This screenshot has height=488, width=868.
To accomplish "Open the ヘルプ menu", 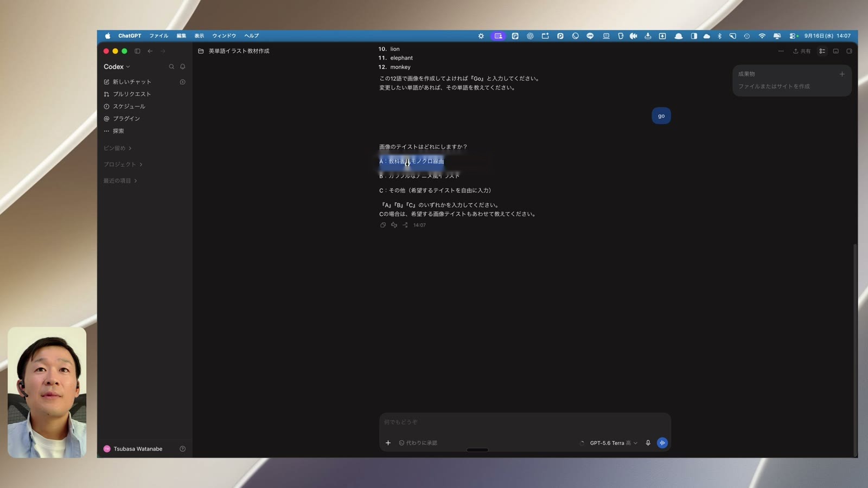I will click(251, 36).
